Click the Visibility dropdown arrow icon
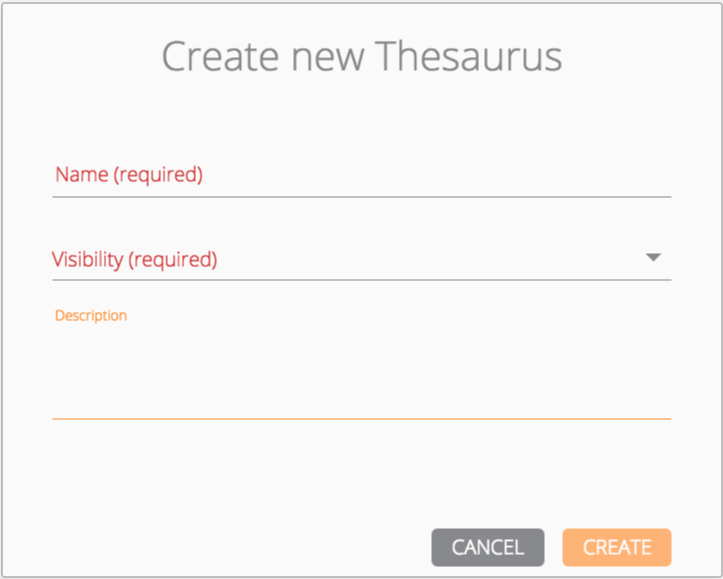This screenshot has width=723, height=579. pos(653,258)
